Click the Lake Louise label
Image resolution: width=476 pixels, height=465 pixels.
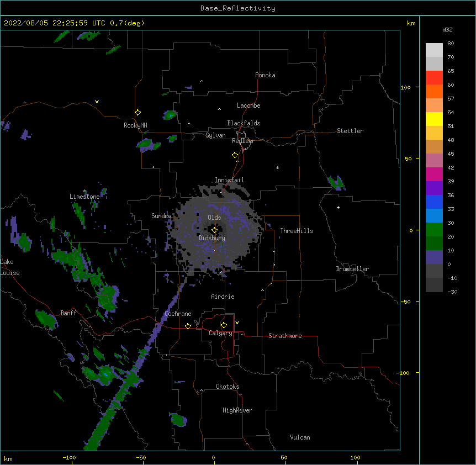(10, 267)
